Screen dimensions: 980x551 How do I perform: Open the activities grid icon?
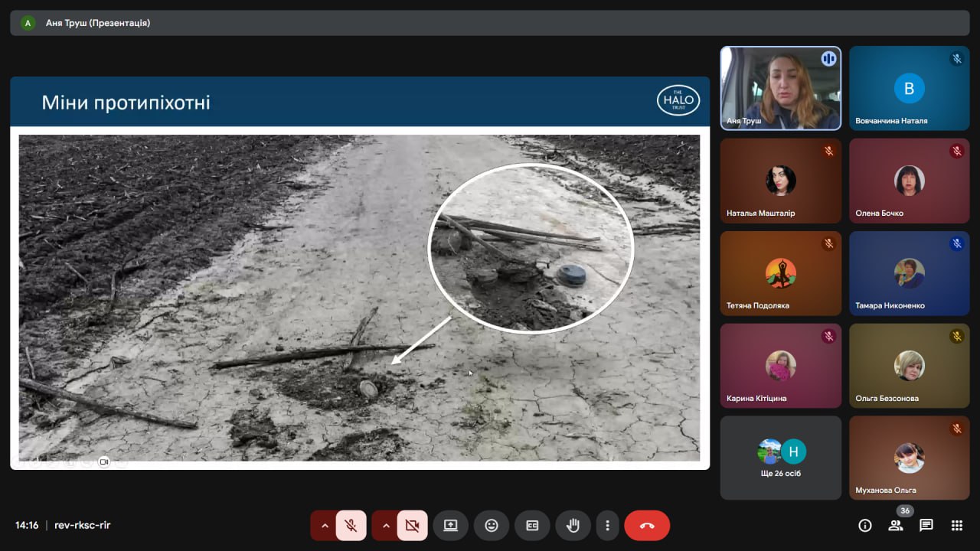(956, 525)
